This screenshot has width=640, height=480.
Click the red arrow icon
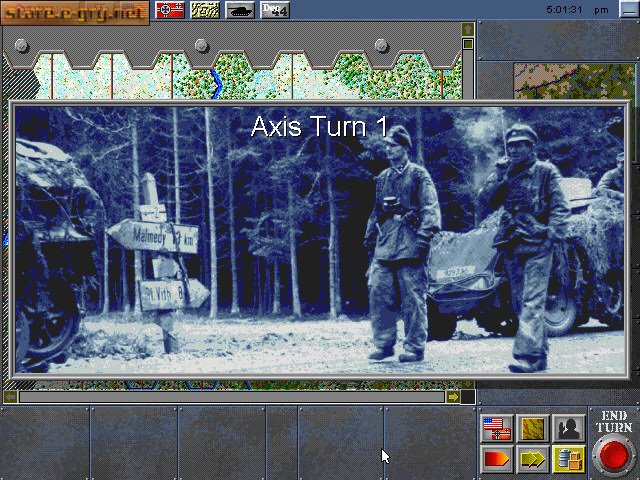pyautogui.click(x=497, y=460)
